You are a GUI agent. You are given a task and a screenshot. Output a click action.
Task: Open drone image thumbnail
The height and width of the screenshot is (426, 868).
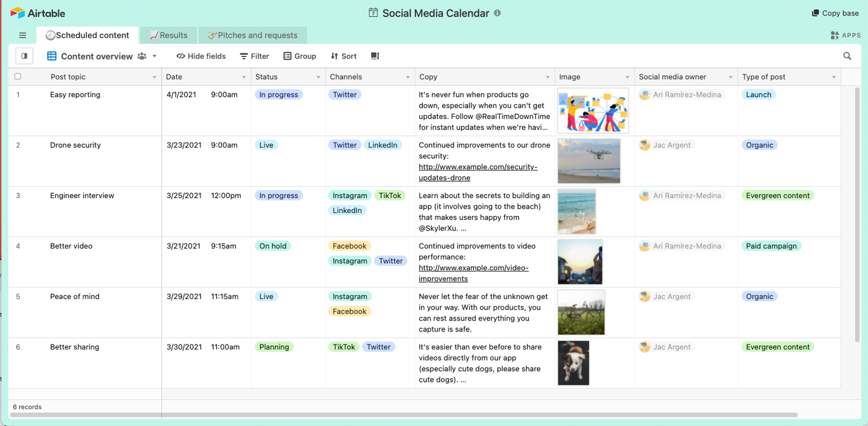589,161
